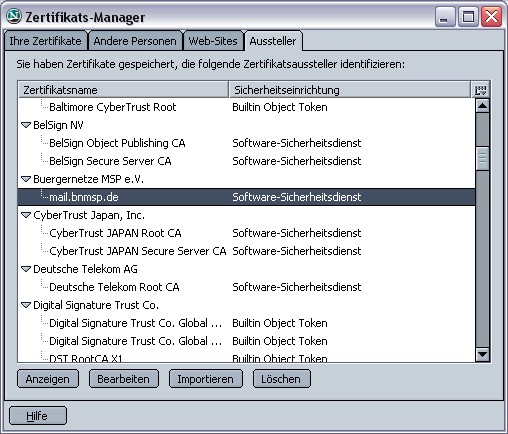
Task: Select BelSign Secure Server CA
Action: point(110,161)
